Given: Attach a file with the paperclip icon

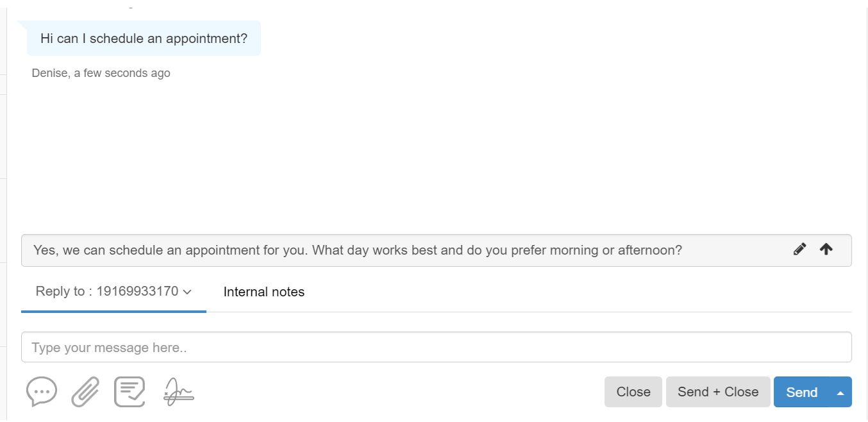Looking at the screenshot, I should coord(85,391).
